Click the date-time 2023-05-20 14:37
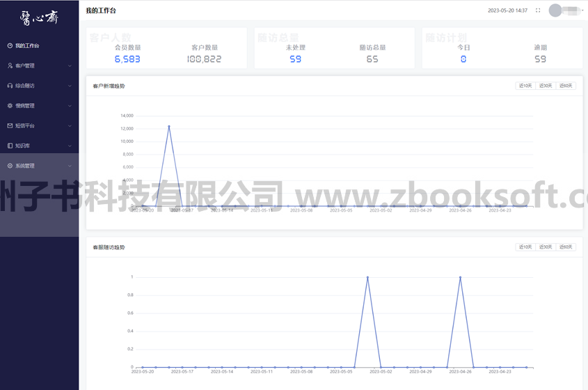 [507, 10]
